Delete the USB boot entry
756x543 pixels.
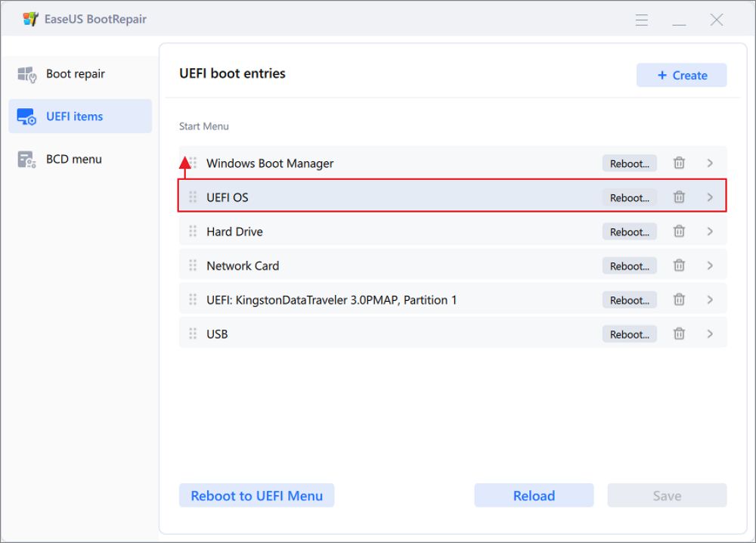pos(679,334)
